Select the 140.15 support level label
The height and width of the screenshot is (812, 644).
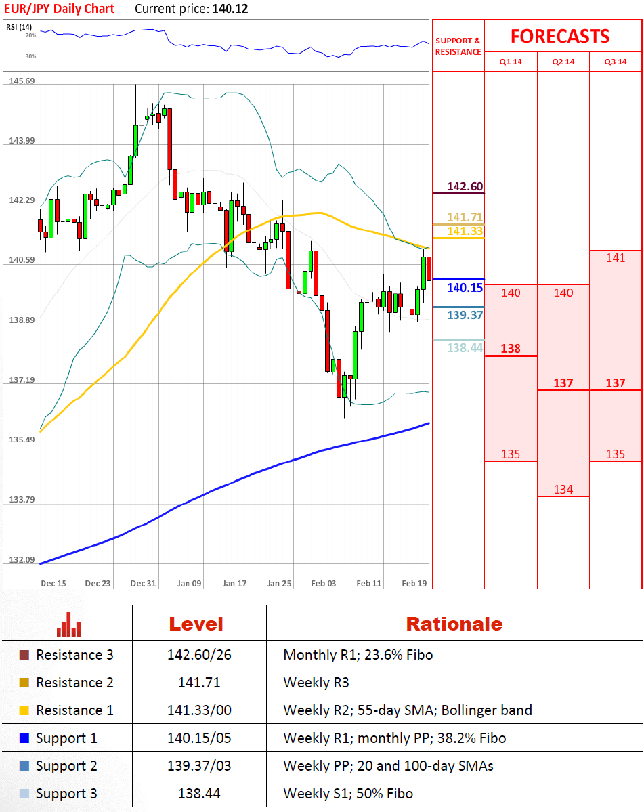(465, 288)
